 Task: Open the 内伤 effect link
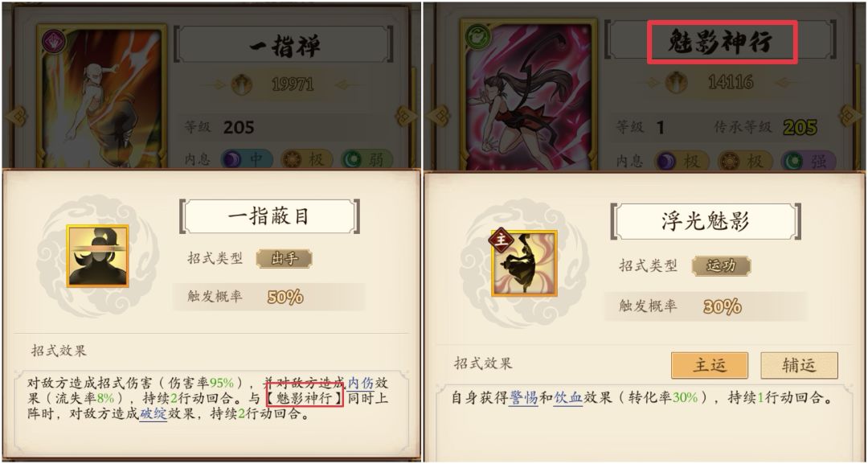(x=361, y=383)
